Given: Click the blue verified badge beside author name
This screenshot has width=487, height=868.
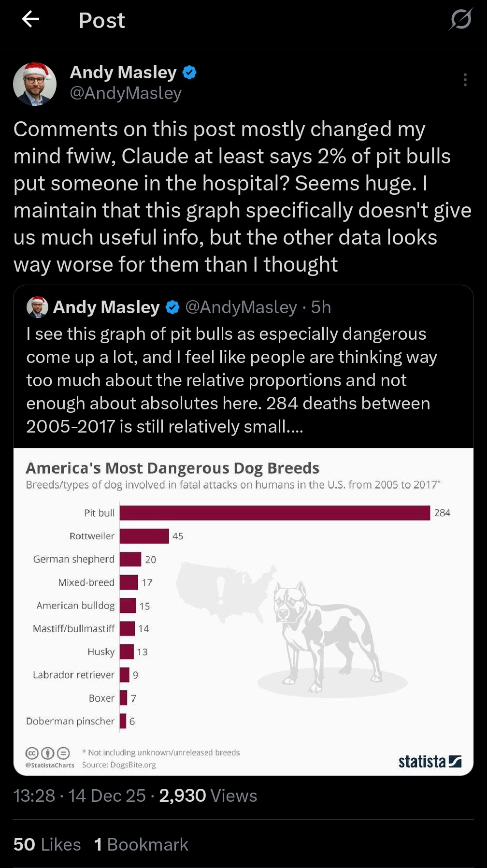Looking at the screenshot, I should coord(189,72).
